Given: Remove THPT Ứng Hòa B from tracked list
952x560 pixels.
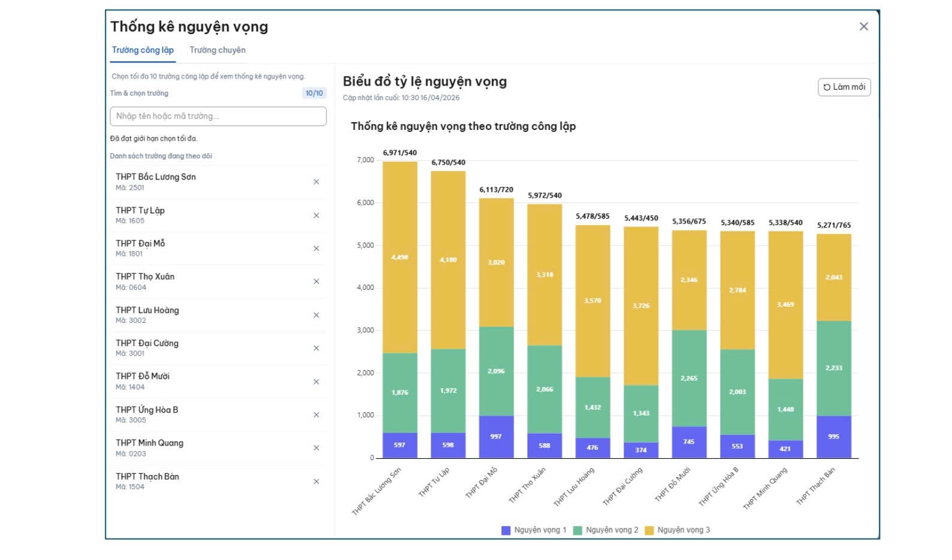Looking at the screenshot, I should [316, 414].
